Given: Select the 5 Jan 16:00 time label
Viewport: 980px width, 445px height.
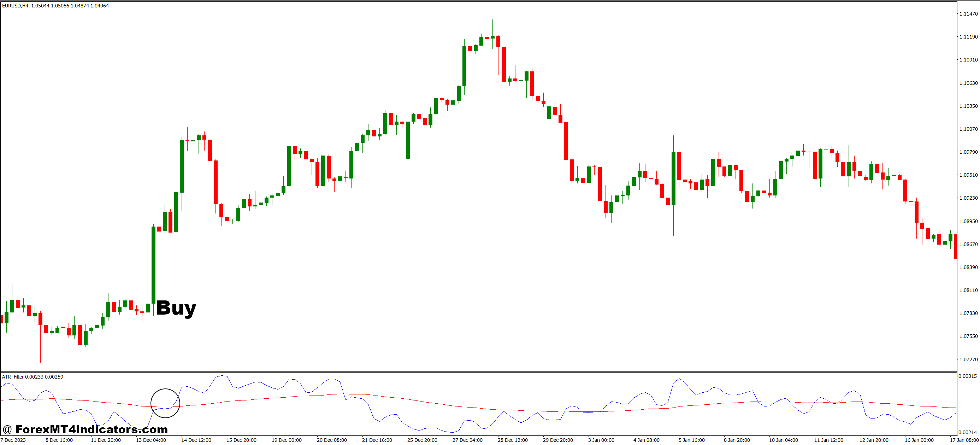Looking at the screenshot, I should tap(692, 440).
